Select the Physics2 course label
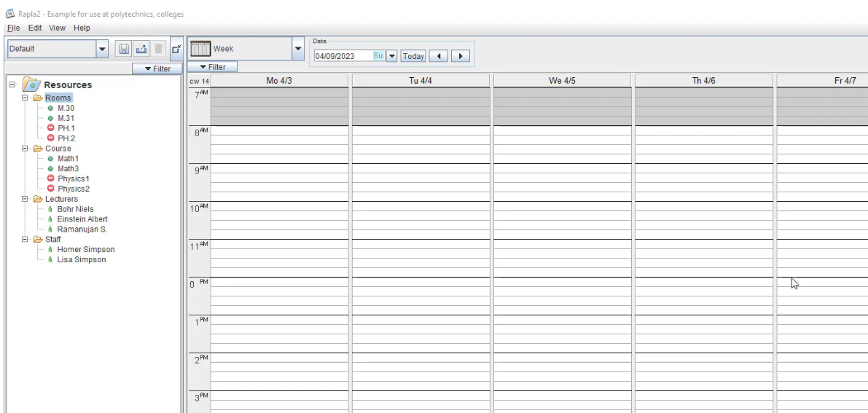Viewport: 868px width, 413px height. tap(73, 188)
